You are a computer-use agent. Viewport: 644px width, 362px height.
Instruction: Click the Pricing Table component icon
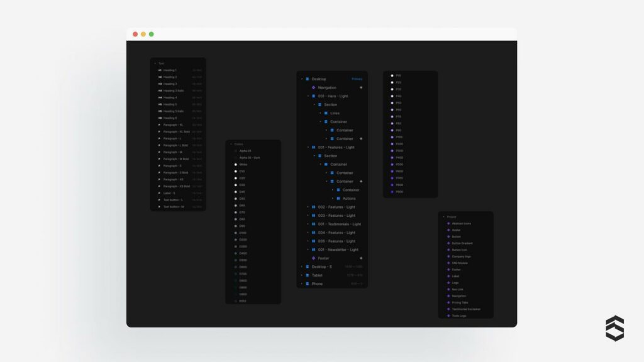coord(448,302)
